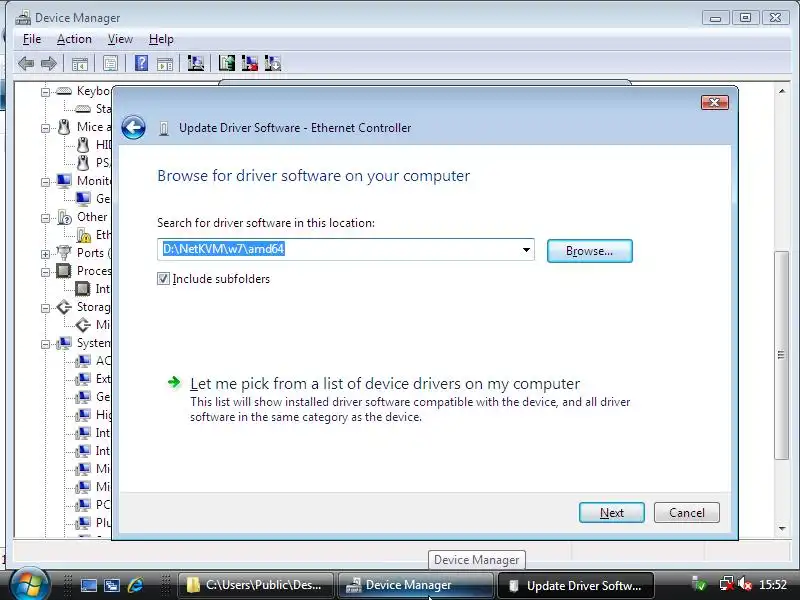Click the round blue back arrow in wizard
This screenshot has width=800, height=600.
(x=134, y=128)
